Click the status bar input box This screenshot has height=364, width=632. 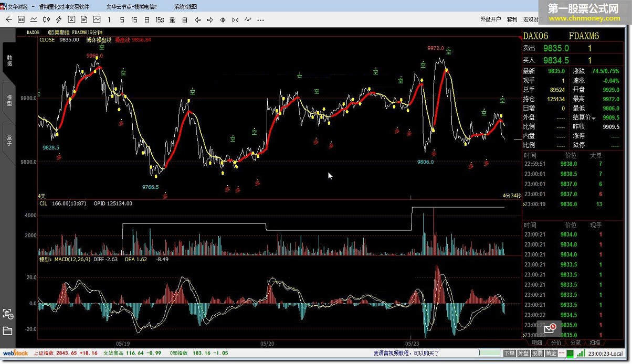[x=490, y=353]
